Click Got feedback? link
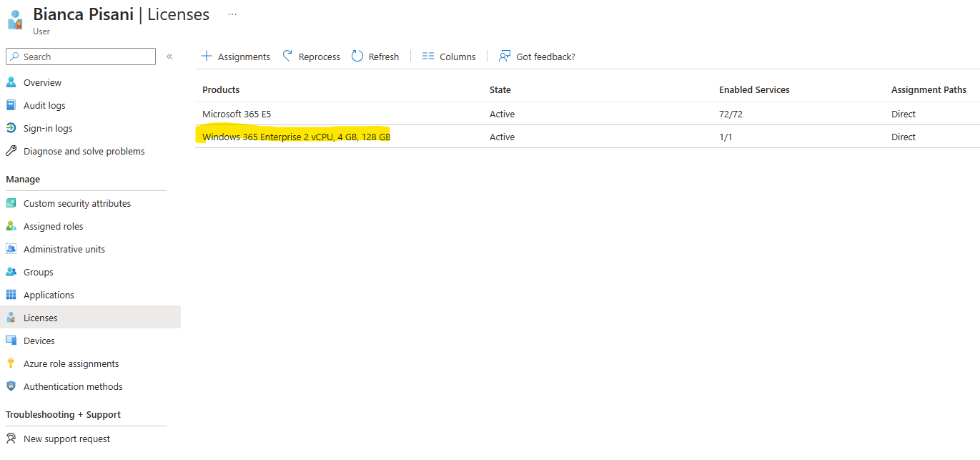Viewport: 980px width, 460px height. 537,57
